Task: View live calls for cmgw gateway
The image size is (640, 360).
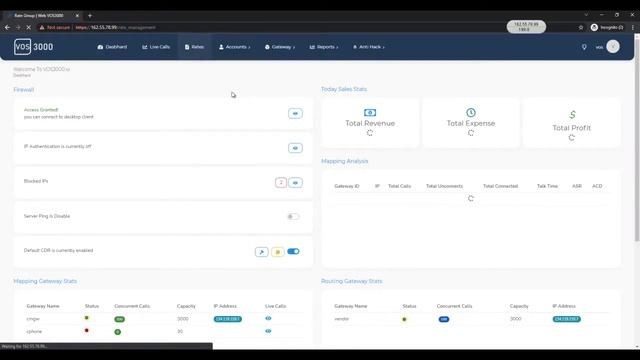Action: click(268, 318)
